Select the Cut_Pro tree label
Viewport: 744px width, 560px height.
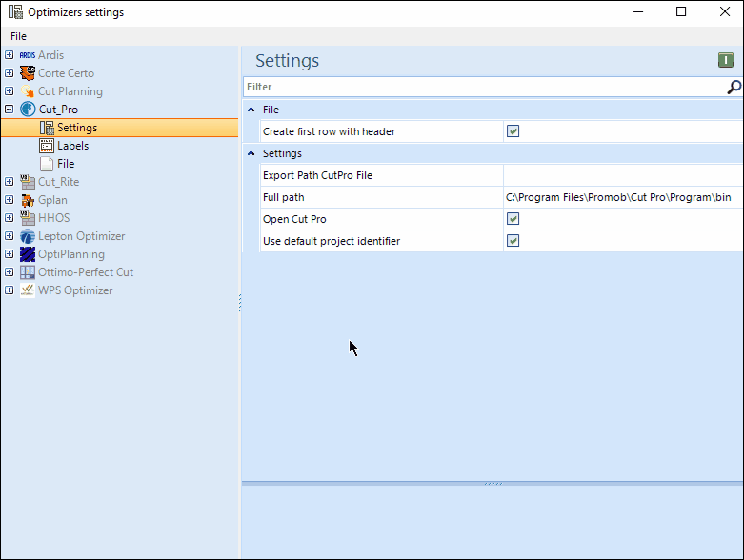tap(58, 110)
